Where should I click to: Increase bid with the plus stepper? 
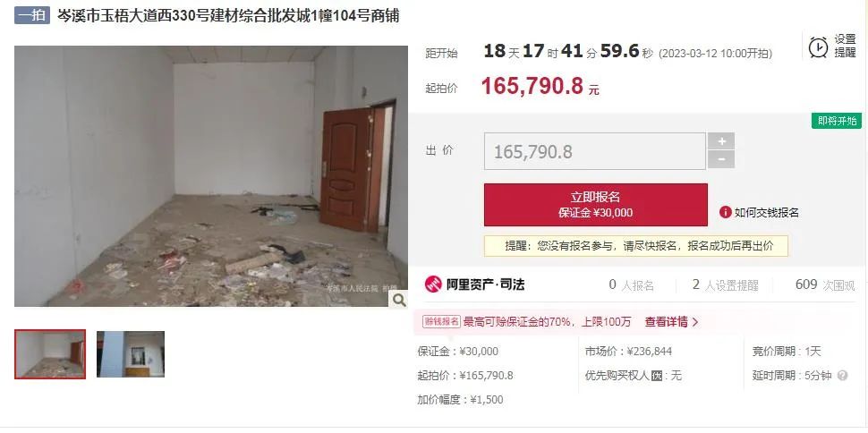point(721,140)
